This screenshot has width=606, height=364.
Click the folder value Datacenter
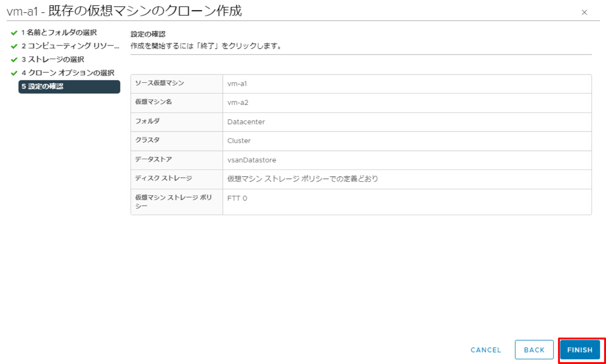pos(246,122)
